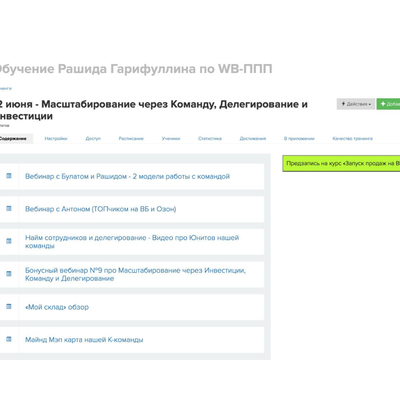The image size is (400, 400).
Task: Switch to the Настройки tab
Action: 56,138
